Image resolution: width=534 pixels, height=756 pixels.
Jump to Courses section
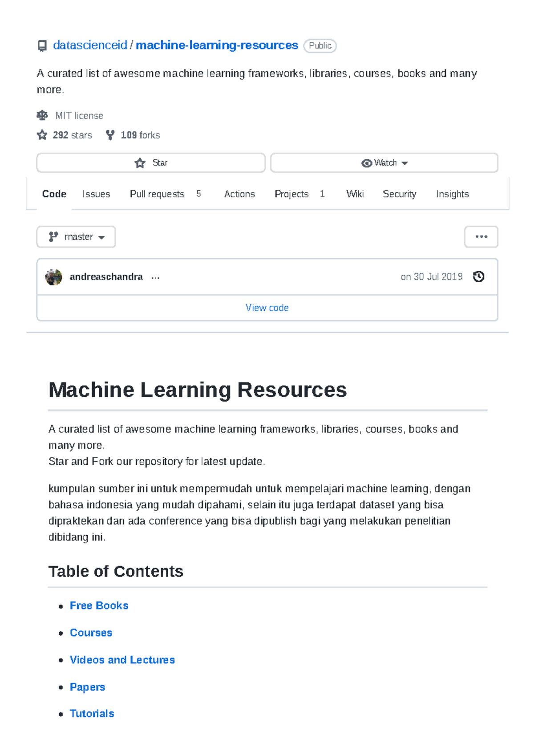pos(91,633)
